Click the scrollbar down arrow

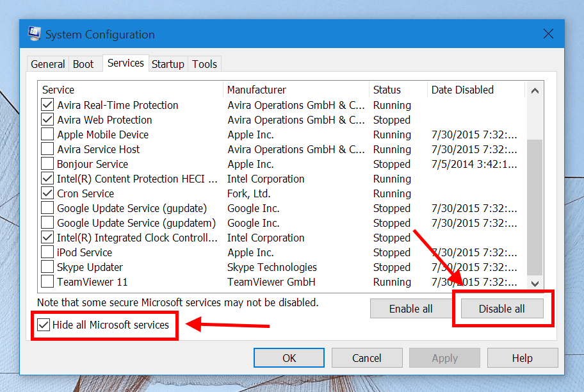[x=535, y=284]
